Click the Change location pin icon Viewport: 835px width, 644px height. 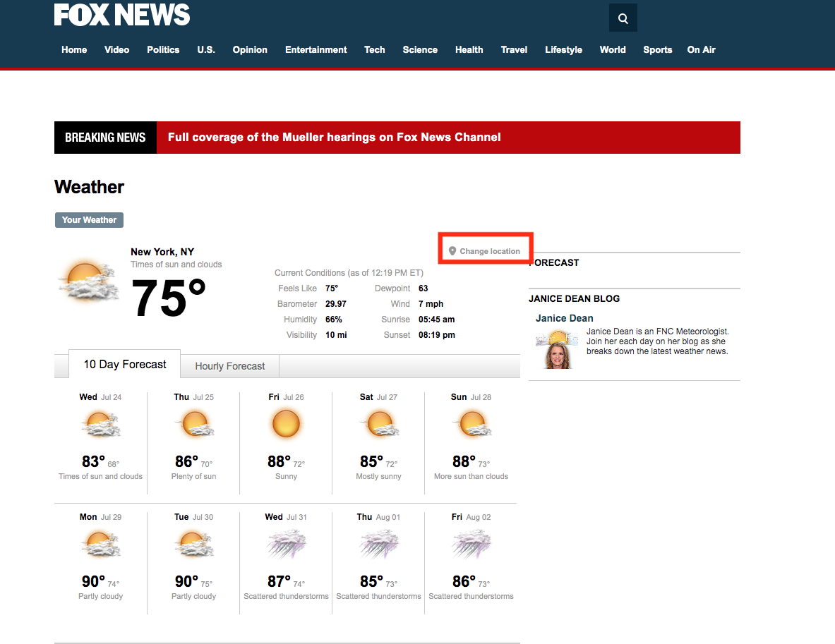pyautogui.click(x=452, y=250)
